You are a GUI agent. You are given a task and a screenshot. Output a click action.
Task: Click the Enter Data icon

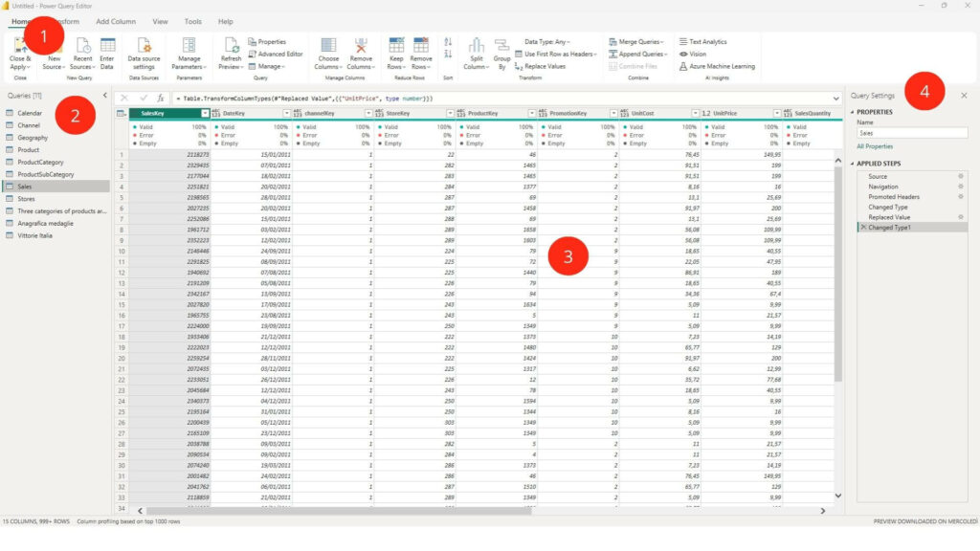click(x=107, y=46)
